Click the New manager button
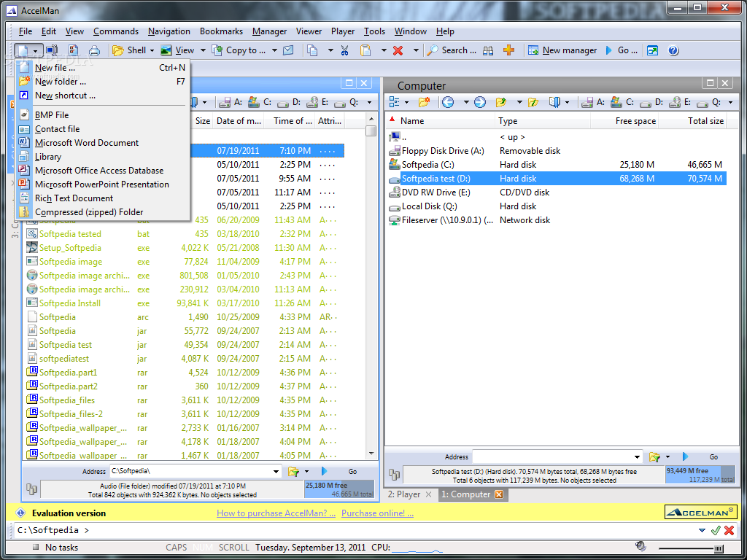Screen dimensions: 747x560 (x=562, y=50)
